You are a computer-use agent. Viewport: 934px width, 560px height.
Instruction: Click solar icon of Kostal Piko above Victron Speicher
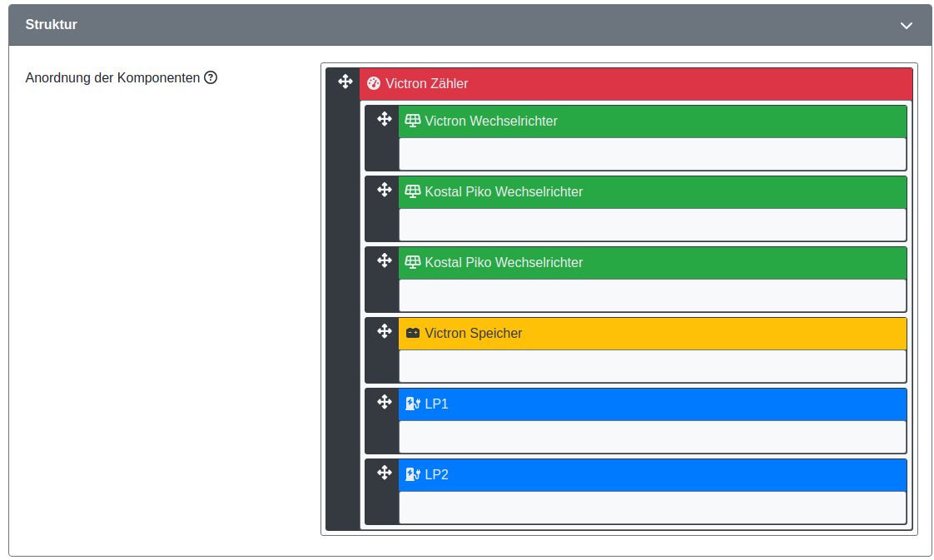[413, 262]
